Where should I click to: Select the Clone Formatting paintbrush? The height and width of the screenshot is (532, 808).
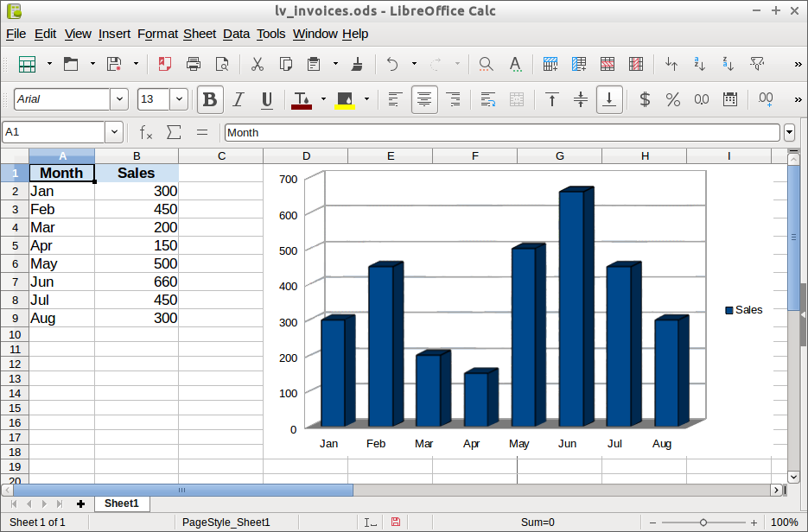point(357,64)
